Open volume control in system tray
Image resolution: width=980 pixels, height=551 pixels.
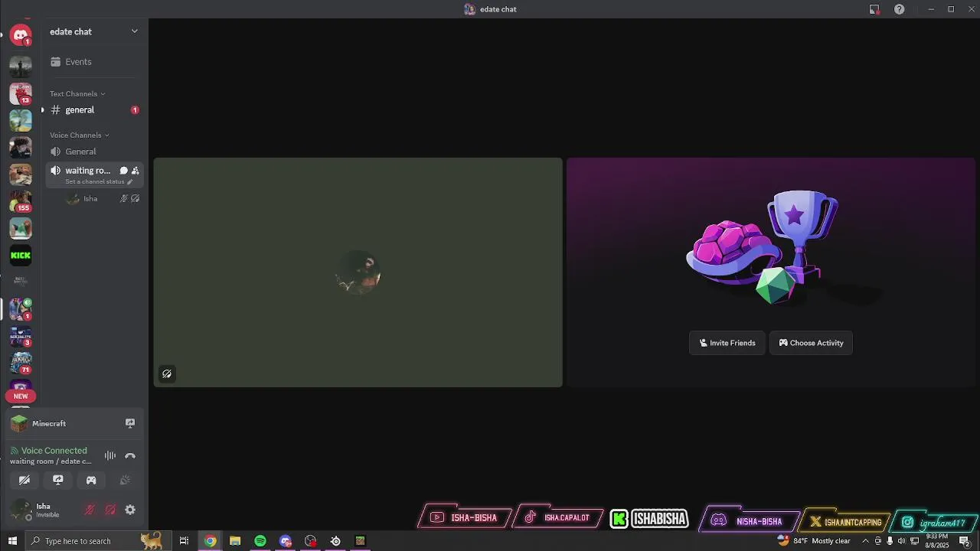tap(902, 541)
